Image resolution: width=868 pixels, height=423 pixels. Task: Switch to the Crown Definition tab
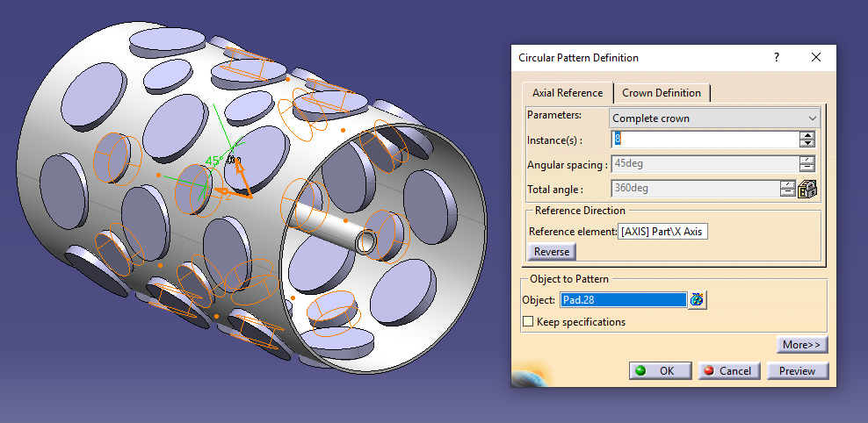[662, 93]
